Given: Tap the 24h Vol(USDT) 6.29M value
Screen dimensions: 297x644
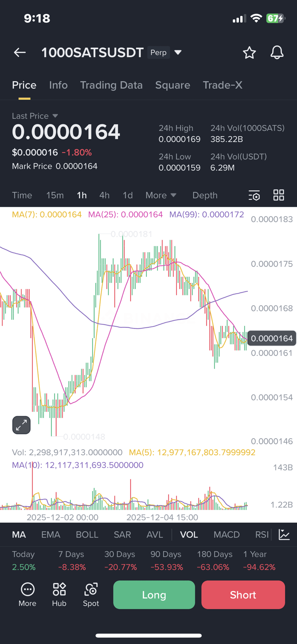Looking at the screenshot, I should (222, 168).
